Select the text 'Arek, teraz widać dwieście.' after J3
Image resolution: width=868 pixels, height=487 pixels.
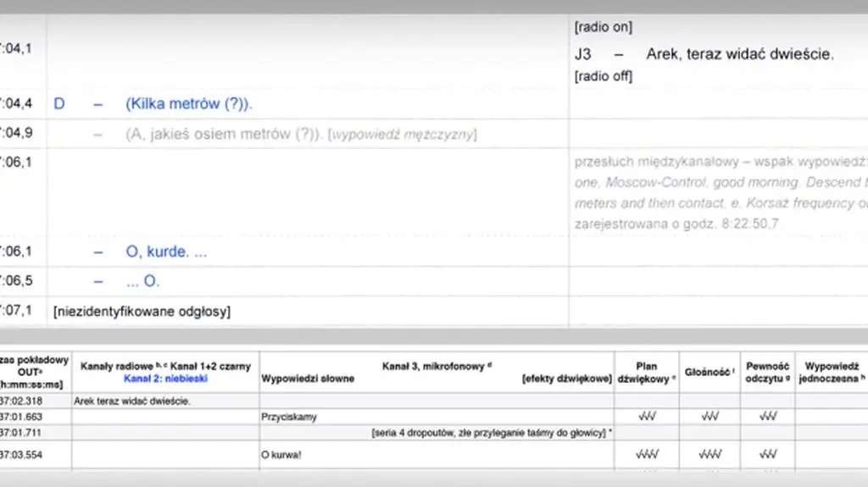tap(739, 54)
